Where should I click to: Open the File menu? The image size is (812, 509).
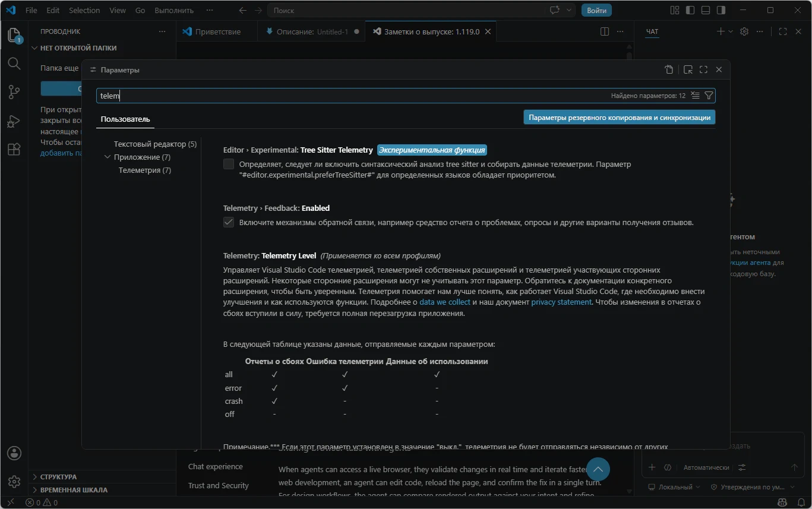pos(31,10)
